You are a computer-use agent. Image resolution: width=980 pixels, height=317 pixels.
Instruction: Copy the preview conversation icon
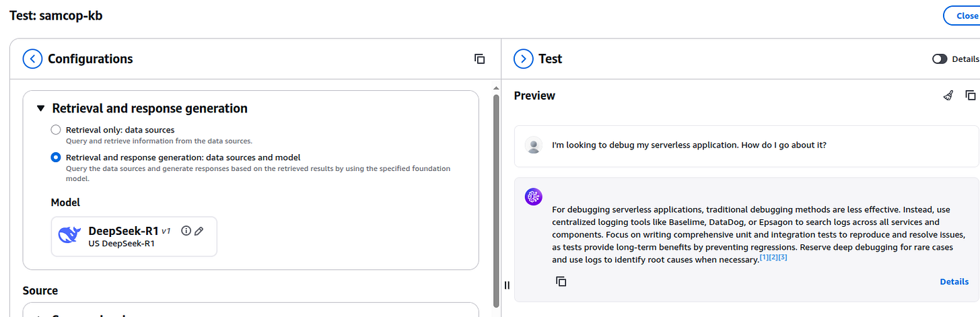coord(970,96)
